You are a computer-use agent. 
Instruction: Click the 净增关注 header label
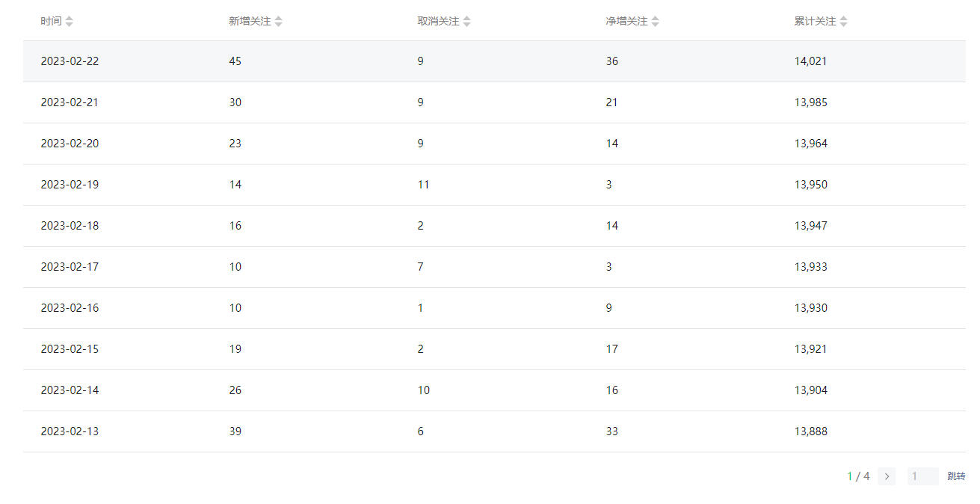click(626, 22)
